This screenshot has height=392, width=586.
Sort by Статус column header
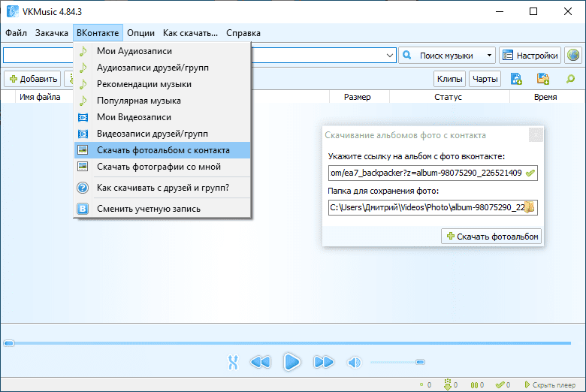click(449, 97)
